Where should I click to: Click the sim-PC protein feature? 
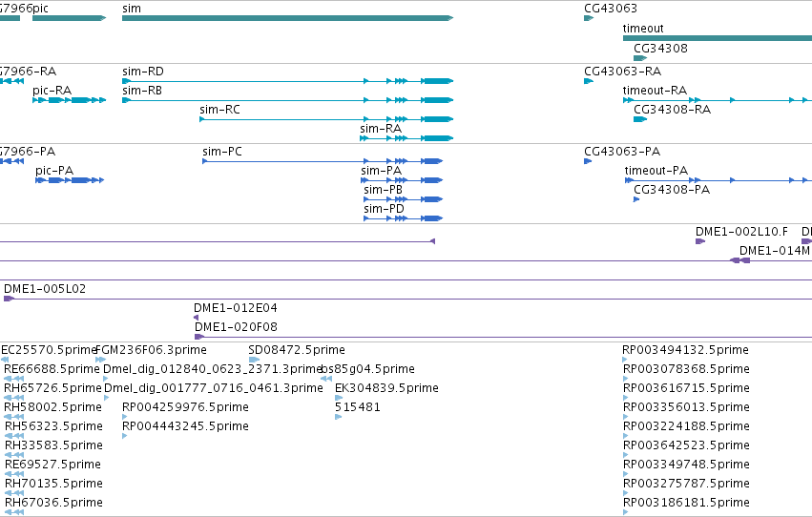(x=323, y=161)
